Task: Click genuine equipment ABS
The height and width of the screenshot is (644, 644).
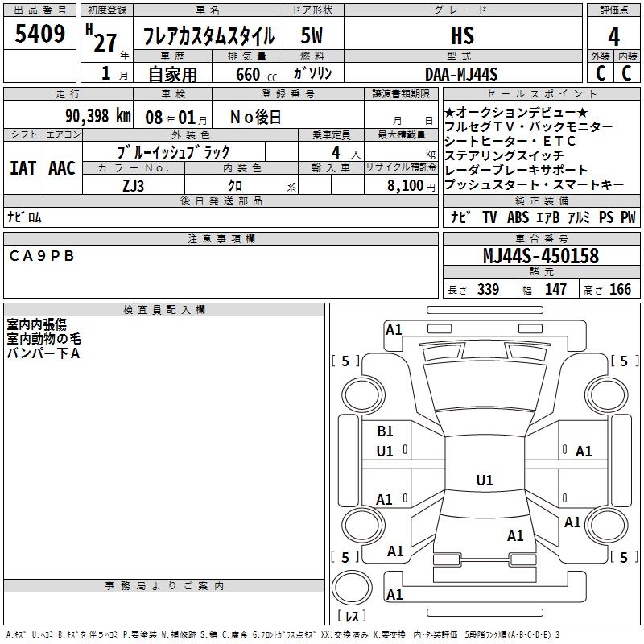Action: (518, 217)
